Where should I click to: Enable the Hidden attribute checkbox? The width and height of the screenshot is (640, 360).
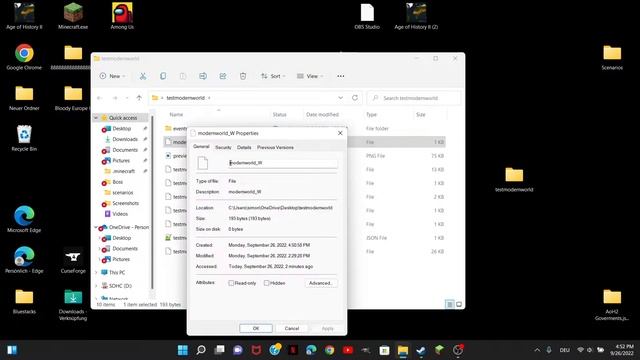pyautogui.click(x=267, y=283)
